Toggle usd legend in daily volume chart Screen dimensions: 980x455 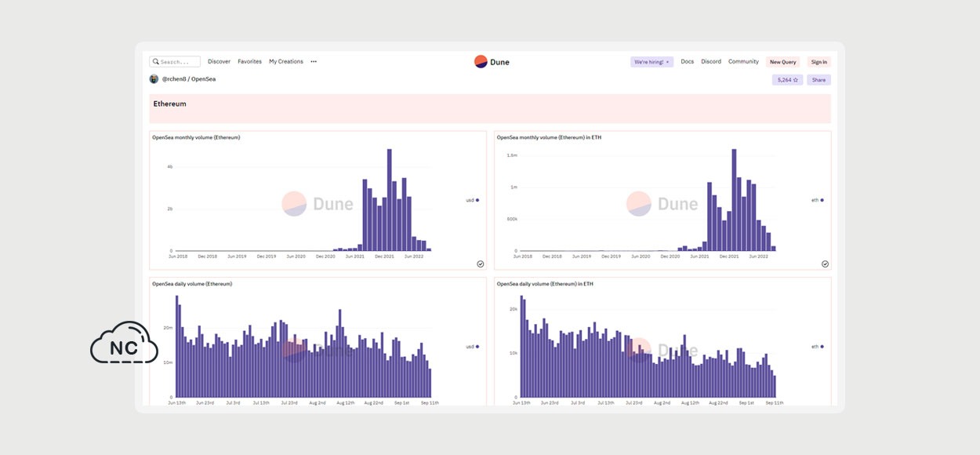point(472,346)
